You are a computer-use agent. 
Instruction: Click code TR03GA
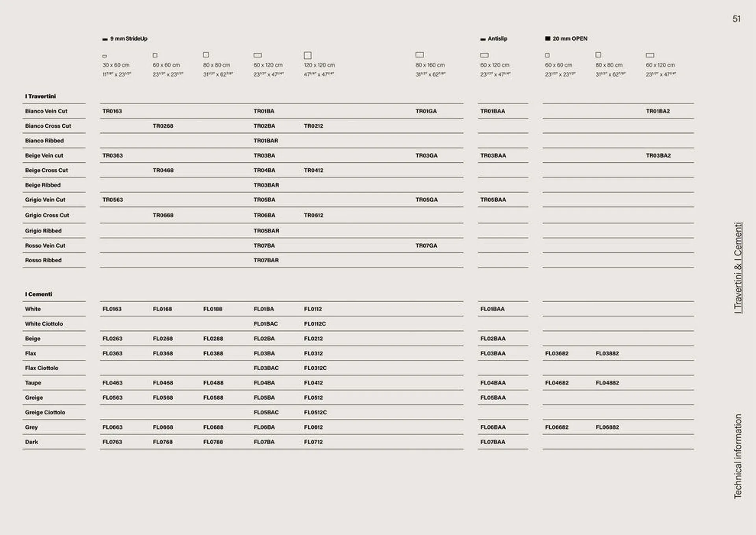(426, 156)
